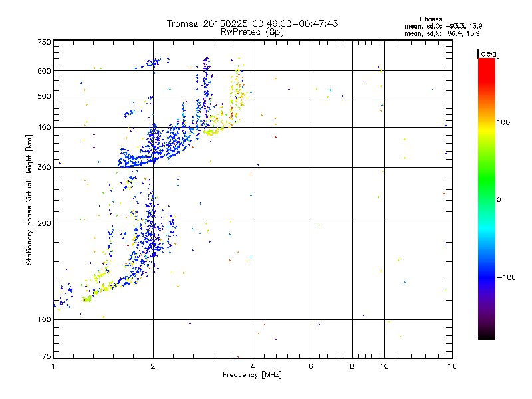Click the y-axis tick label '500'
This screenshot has width=532, height=399.
coord(45,96)
